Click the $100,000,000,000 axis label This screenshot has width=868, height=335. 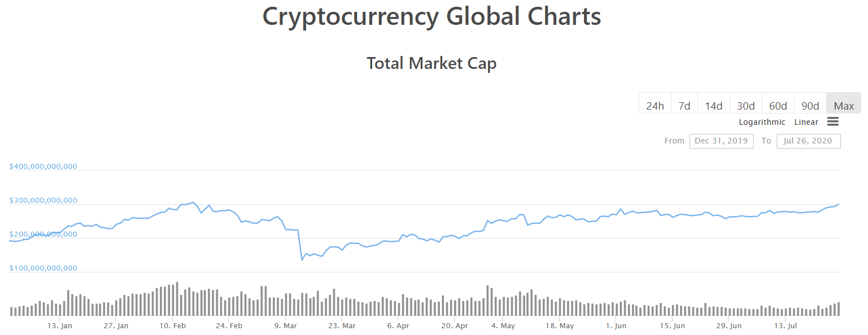[43, 268]
